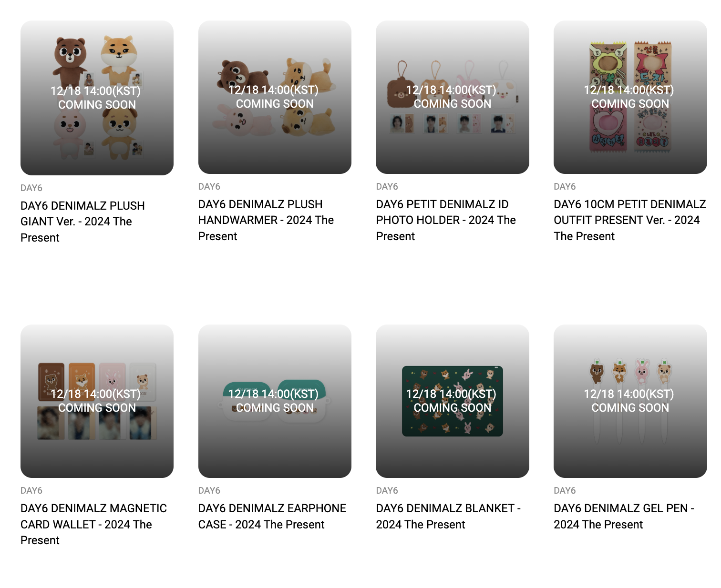Open the Gel Pen product image

(x=630, y=401)
